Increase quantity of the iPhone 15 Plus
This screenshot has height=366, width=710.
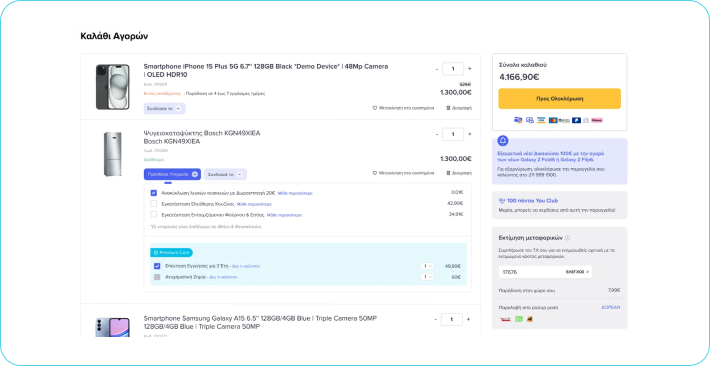(x=470, y=69)
